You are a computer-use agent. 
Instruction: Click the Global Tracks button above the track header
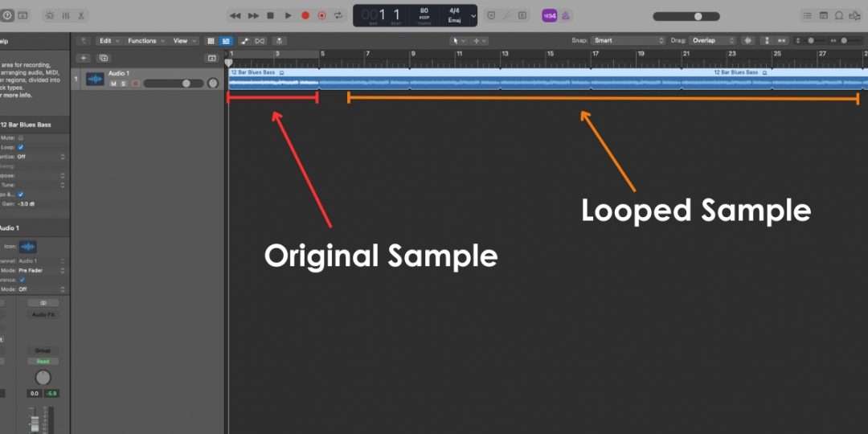click(x=211, y=58)
